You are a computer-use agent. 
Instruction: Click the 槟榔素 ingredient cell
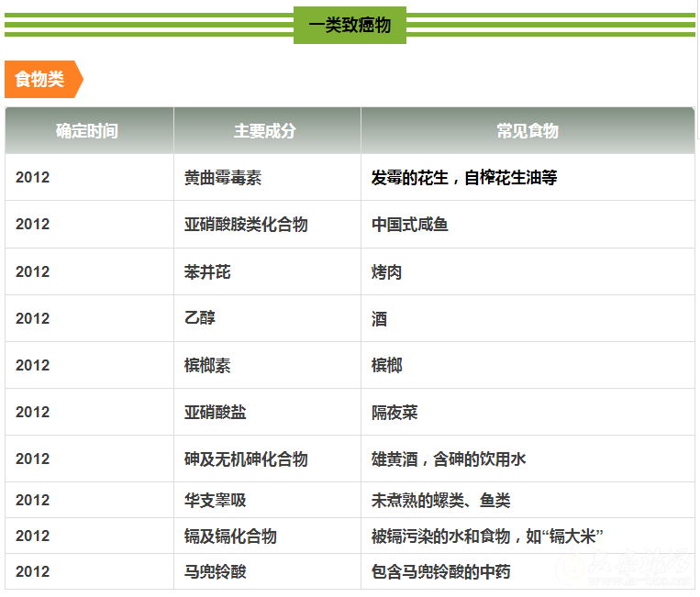pos(207,366)
